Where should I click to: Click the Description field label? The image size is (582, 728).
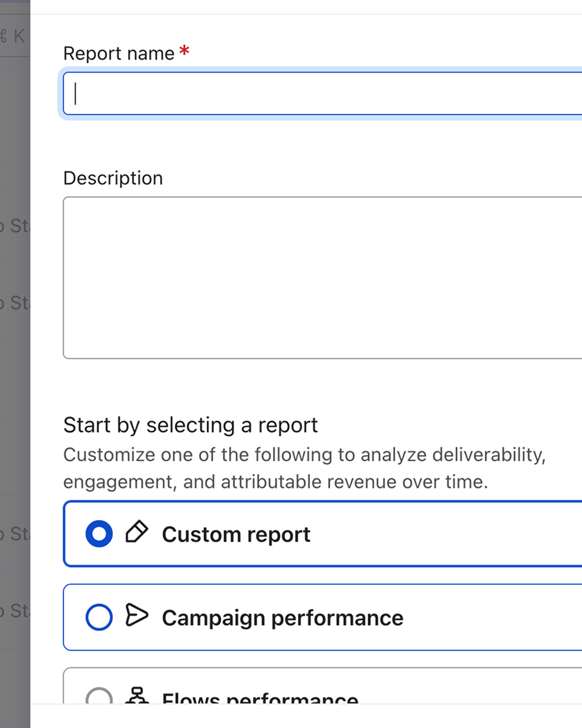point(113,178)
